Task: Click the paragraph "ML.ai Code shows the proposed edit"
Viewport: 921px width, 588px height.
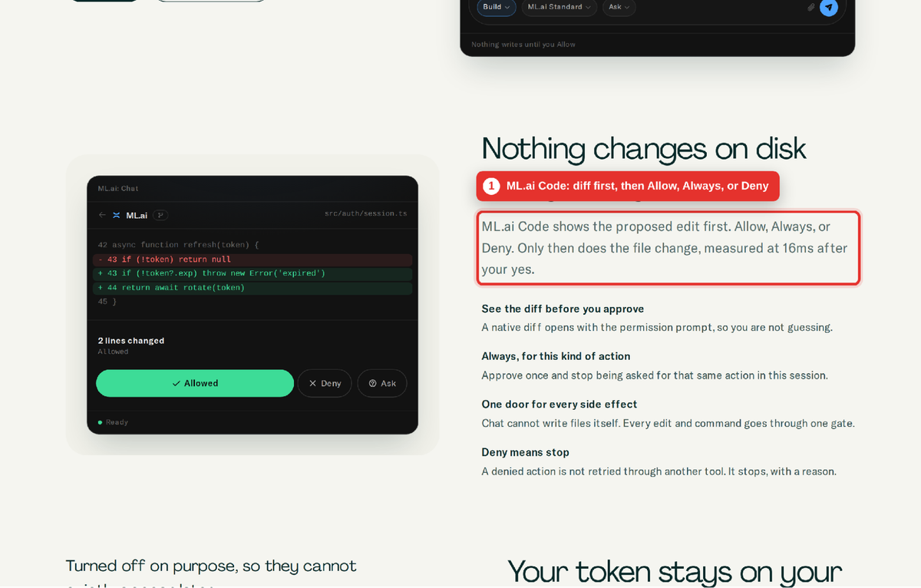Action: tap(665, 248)
